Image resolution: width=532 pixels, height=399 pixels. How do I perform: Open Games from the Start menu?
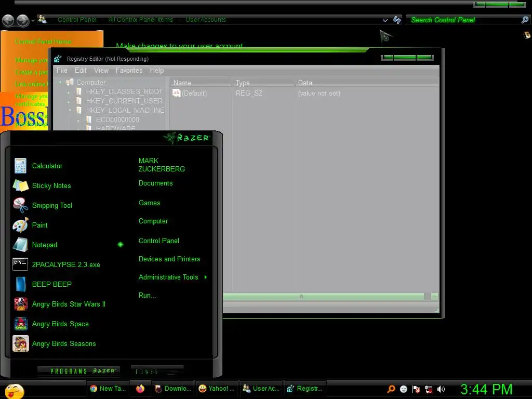(149, 203)
